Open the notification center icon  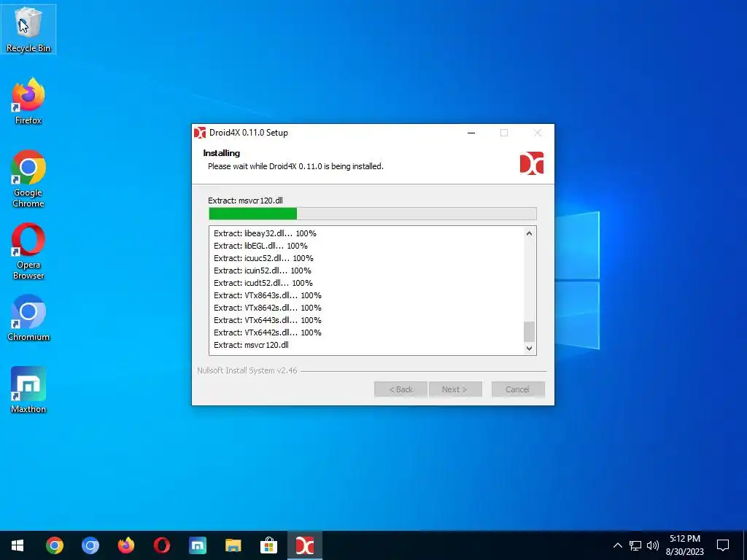723,545
